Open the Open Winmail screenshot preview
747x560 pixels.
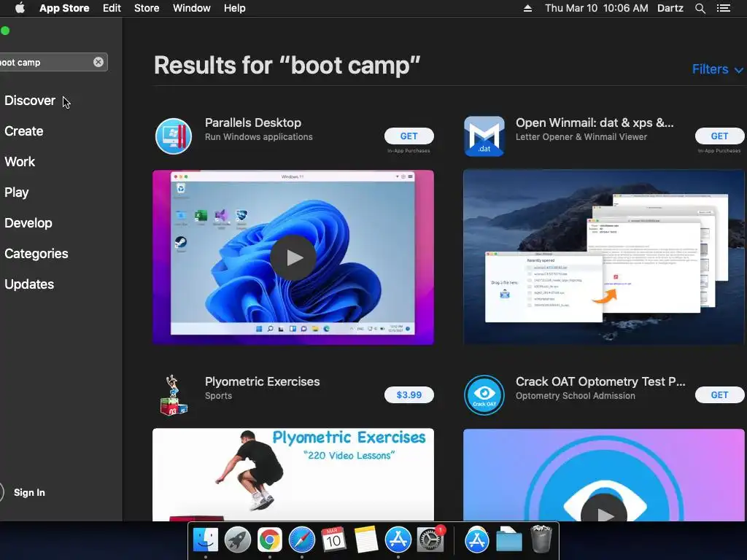(x=603, y=257)
